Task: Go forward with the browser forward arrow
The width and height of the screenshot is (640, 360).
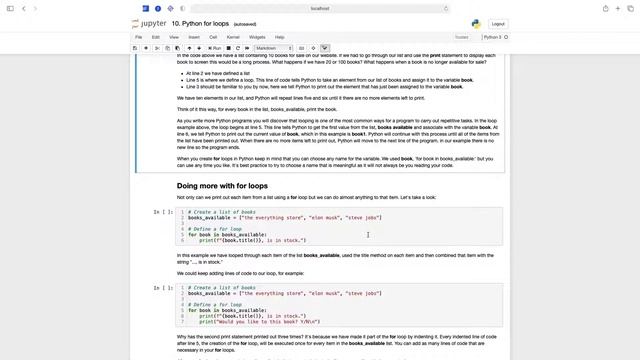Action: pyautogui.click(x=35, y=8)
